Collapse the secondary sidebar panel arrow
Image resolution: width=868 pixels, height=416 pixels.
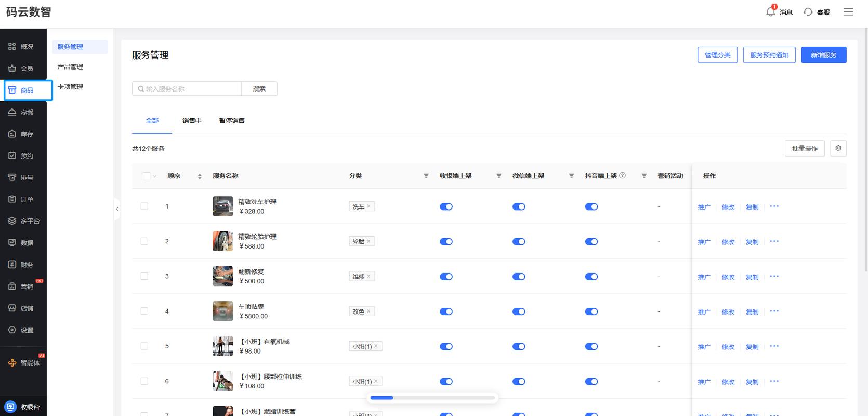pos(117,209)
